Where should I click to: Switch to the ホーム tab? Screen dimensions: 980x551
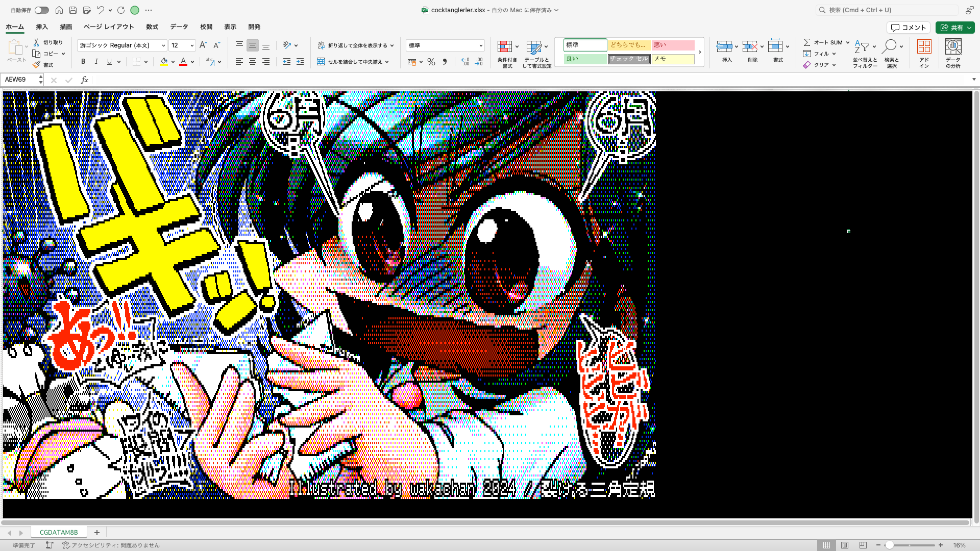[x=15, y=27]
